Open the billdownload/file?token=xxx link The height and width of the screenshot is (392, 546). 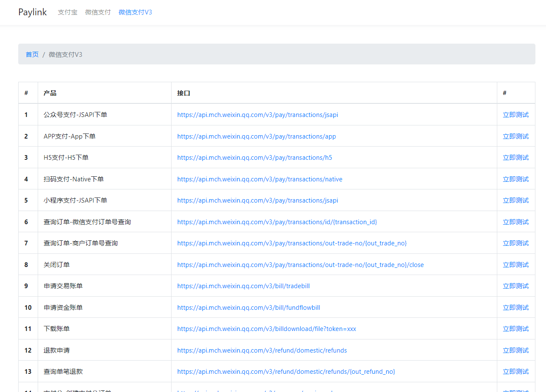point(267,329)
